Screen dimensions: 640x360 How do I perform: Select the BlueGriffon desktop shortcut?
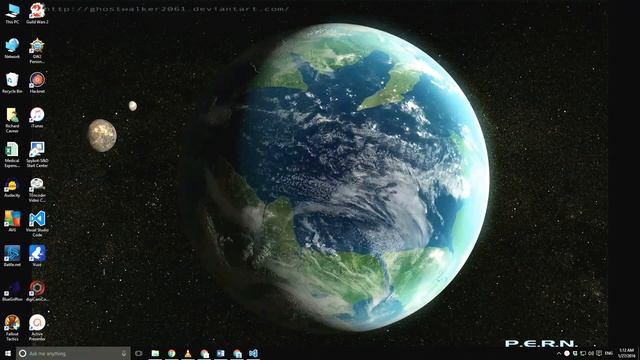[12, 291]
